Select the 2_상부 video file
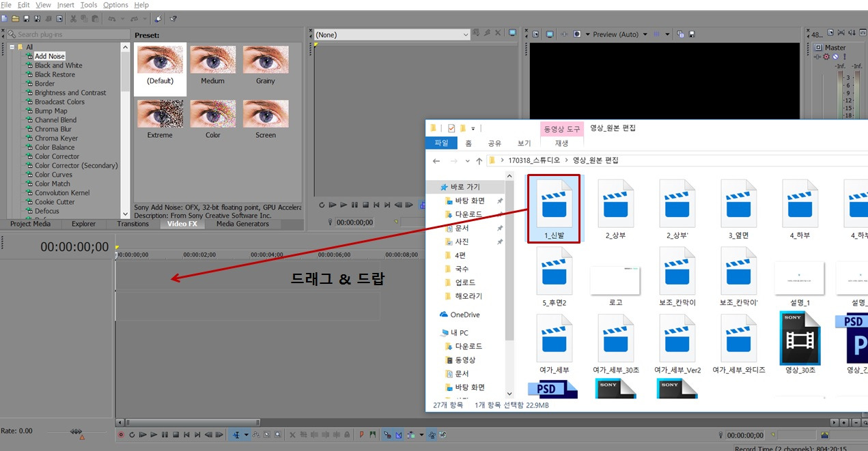Viewport: 868px width, 451px height. click(x=616, y=211)
